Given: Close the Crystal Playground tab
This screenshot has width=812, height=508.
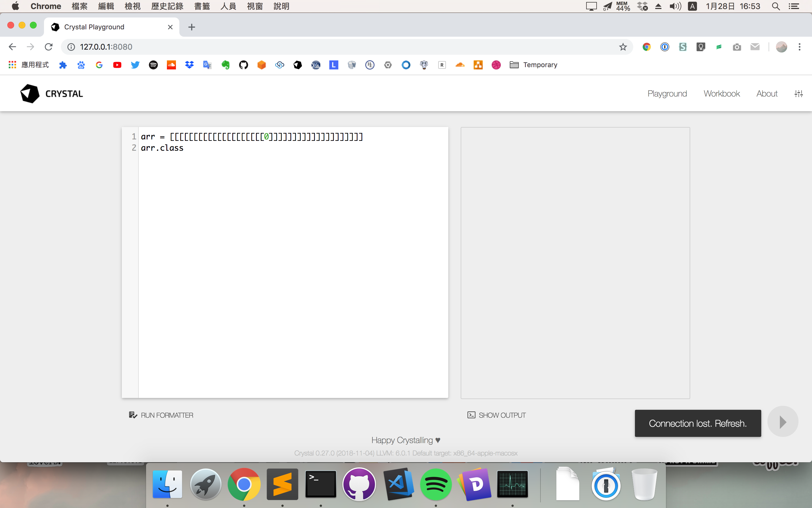Looking at the screenshot, I should click(x=170, y=27).
